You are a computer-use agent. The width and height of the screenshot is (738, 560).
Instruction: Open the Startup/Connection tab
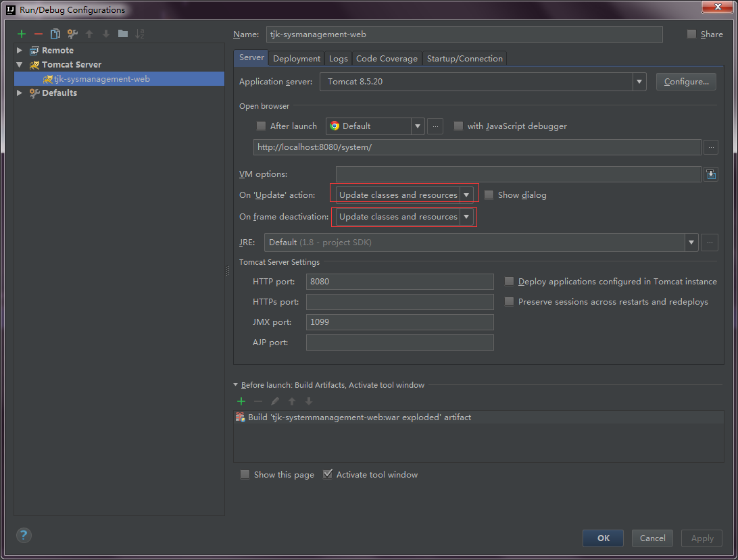[x=464, y=58]
